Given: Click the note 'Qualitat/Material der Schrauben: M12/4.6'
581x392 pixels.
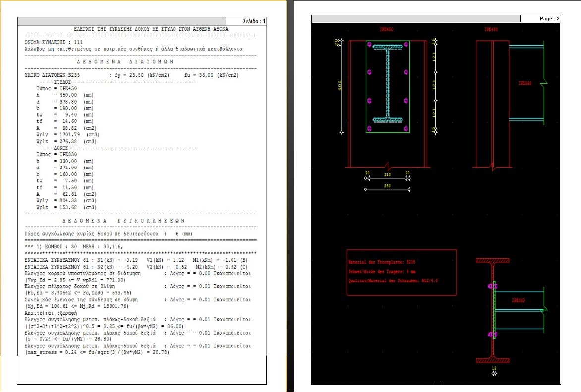Looking at the screenshot, I should pyautogui.click(x=393, y=280).
